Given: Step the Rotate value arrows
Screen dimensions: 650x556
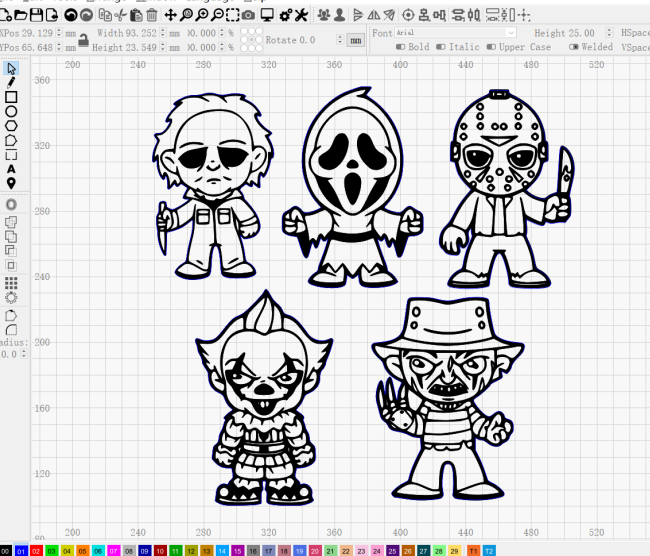Looking at the screenshot, I should (340, 40).
